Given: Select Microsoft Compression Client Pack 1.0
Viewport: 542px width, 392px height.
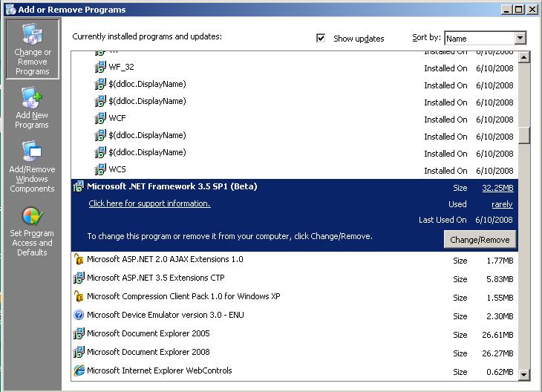Looking at the screenshot, I should click(295, 296).
